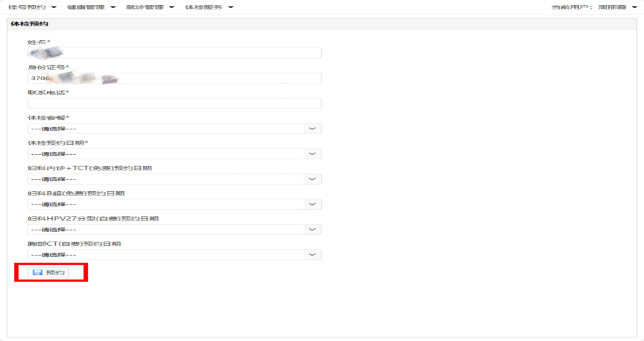The image size is (644, 341).
Task: Click the caret next to username 周丽霞
Action: point(634,8)
